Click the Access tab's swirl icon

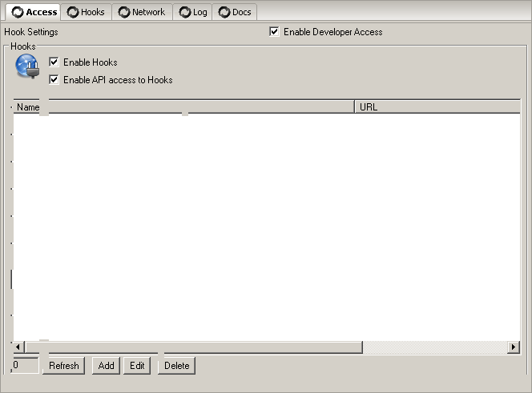(17, 12)
